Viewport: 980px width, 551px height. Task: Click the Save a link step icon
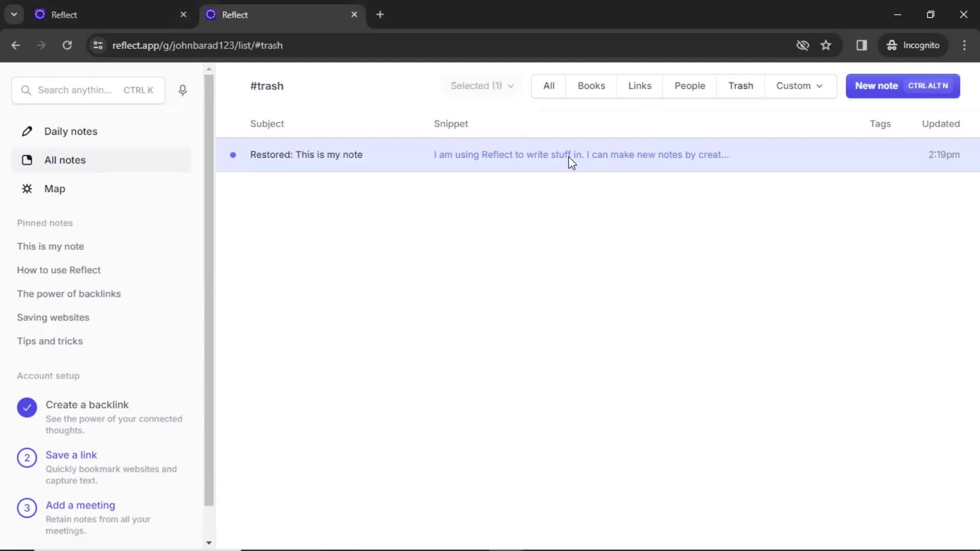coord(27,458)
